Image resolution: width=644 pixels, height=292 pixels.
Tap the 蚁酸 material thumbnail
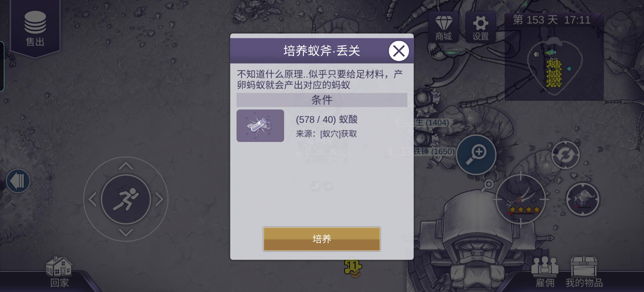(x=260, y=126)
